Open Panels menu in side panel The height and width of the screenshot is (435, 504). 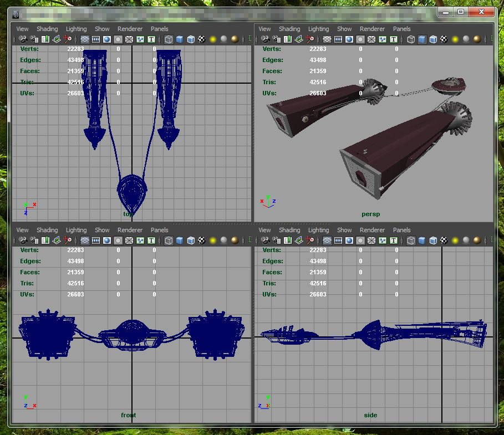pos(402,230)
